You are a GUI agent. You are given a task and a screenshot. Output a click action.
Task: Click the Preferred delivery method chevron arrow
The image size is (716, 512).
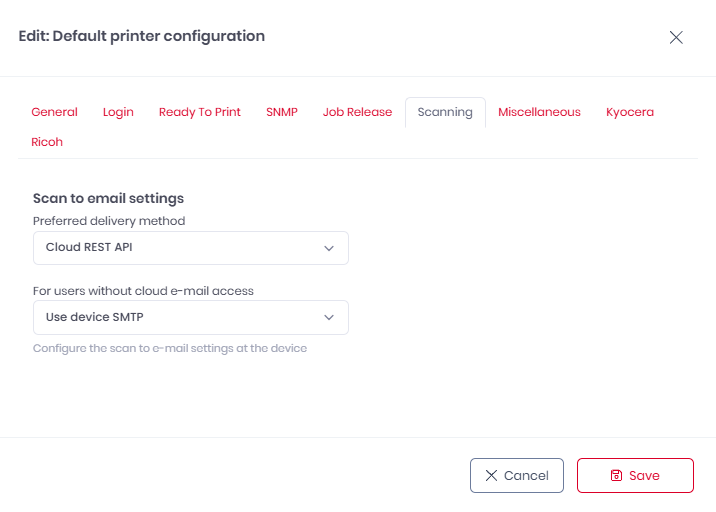pos(329,248)
